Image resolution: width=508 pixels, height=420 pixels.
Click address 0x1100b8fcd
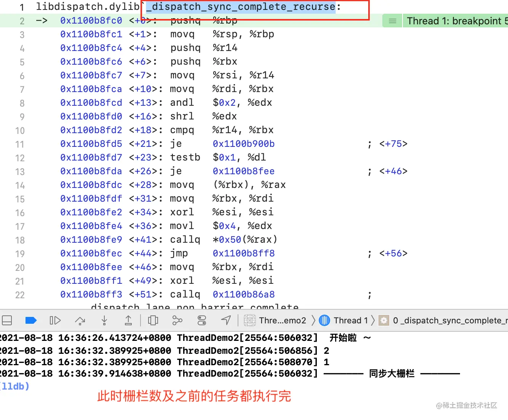[x=91, y=103]
